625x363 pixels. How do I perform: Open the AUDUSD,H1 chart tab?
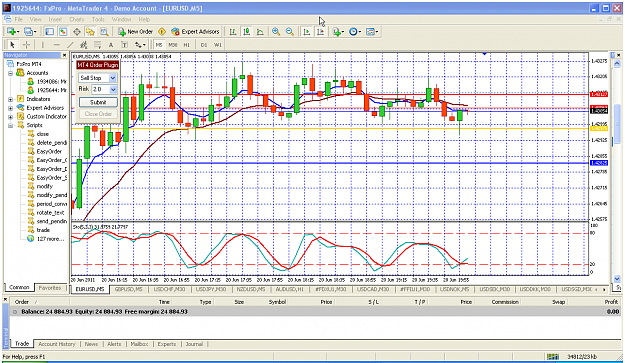(291, 289)
